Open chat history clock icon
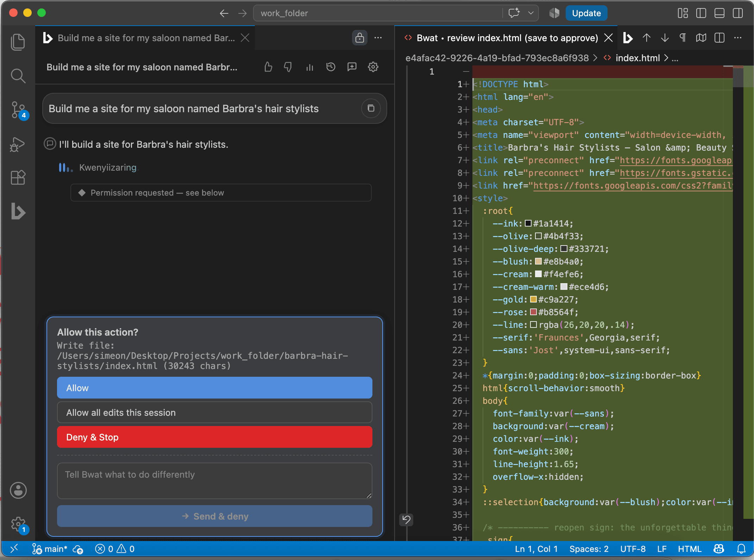This screenshot has height=560, width=754. (x=331, y=67)
